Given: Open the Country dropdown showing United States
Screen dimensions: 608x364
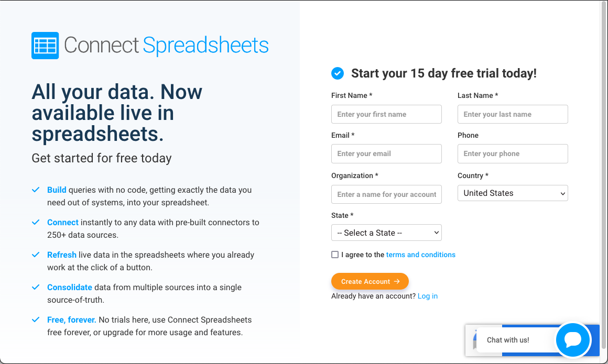Looking at the screenshot, I should 513,193.
